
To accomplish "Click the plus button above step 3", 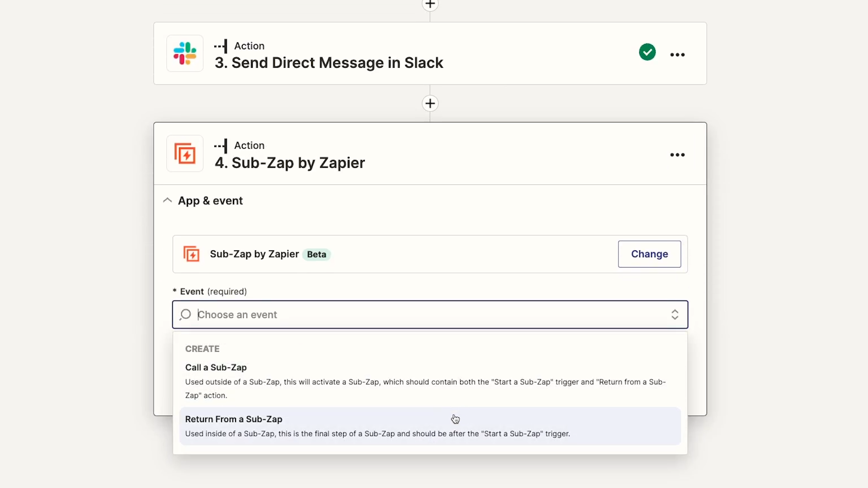I will point(430,5).
